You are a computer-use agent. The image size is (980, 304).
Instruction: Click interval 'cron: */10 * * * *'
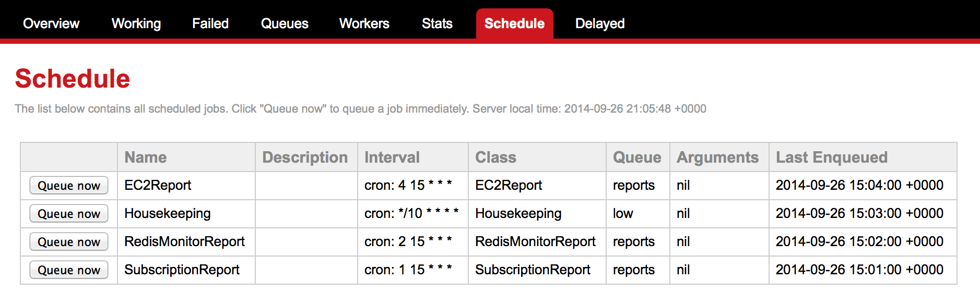click(411, 213)
